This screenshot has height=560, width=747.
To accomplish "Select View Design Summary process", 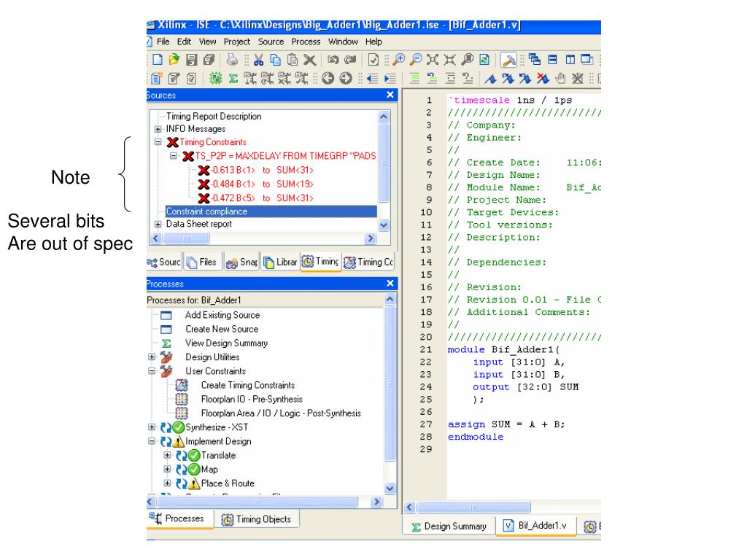I will click(226, 343).
